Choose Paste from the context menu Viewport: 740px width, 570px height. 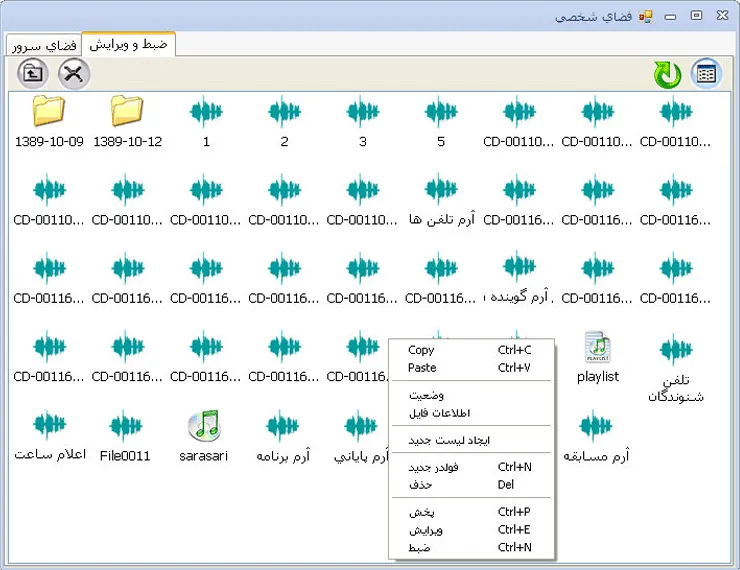(x=471, y=368)
